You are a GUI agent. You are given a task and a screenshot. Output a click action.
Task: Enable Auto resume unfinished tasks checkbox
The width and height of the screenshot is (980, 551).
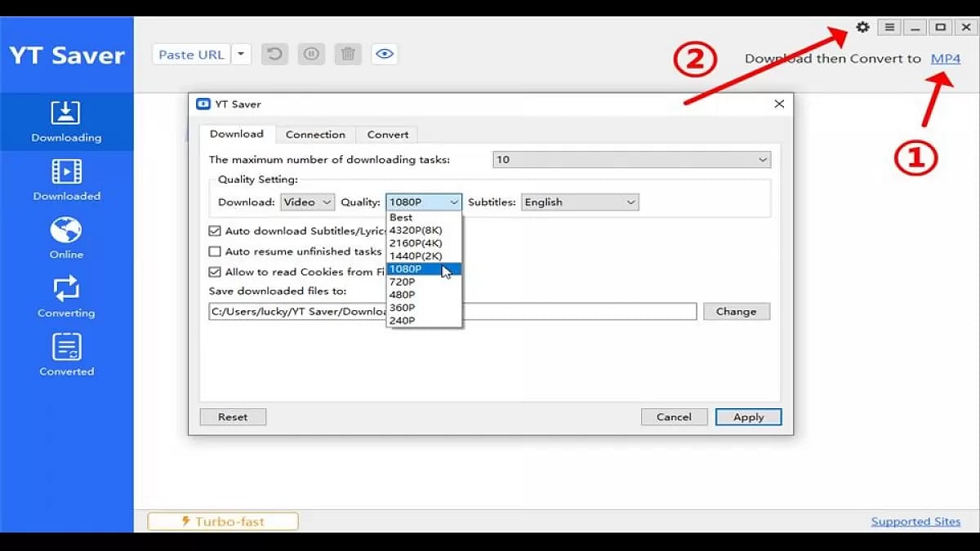(x=216, y=251)
